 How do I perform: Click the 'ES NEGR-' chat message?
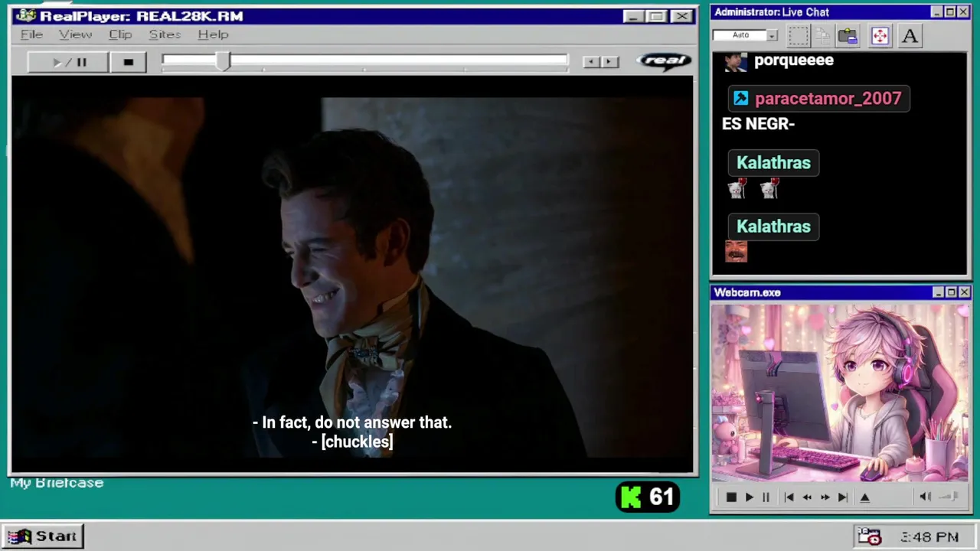pos(758,124)
